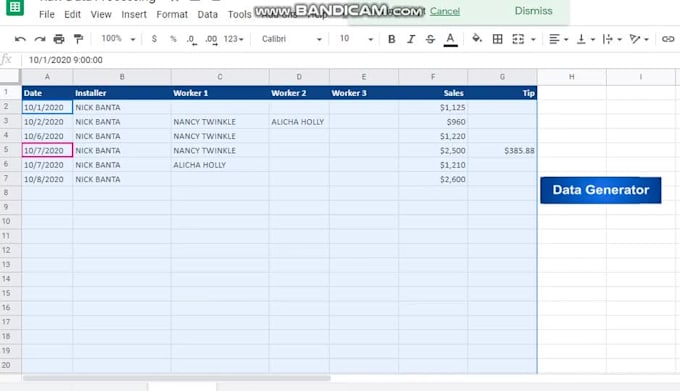Open the Format menu
The height and width of the screenshot is (391, 680).
point(172,14)
